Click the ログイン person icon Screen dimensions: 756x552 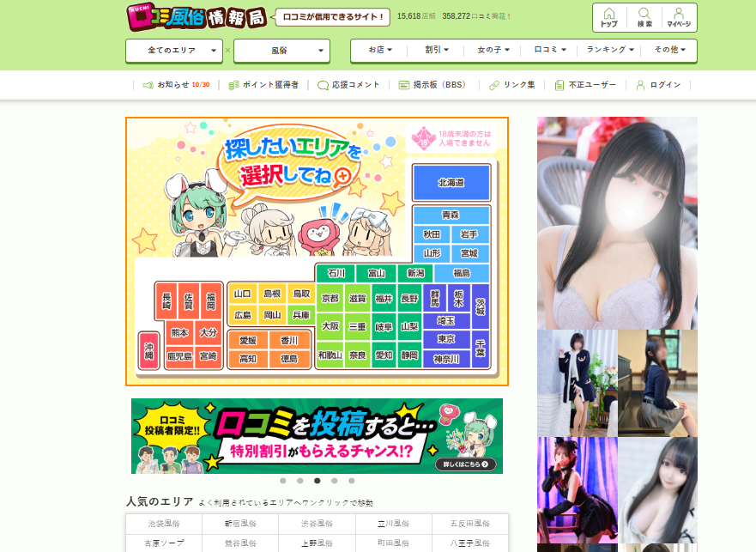coord(640,85)
